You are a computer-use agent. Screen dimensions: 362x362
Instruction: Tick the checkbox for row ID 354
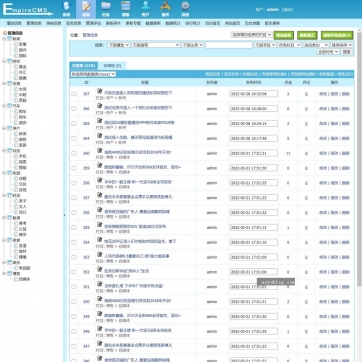pyautogui.click(x=74, y=242)
